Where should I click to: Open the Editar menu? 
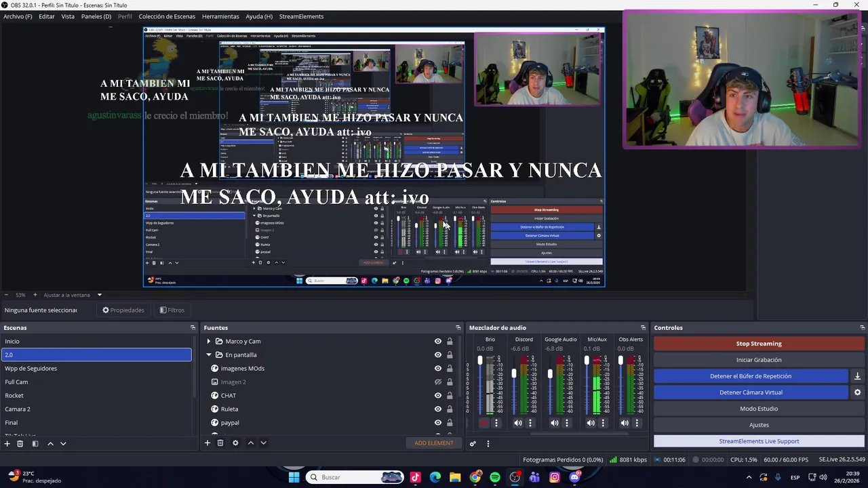point(47,16)
